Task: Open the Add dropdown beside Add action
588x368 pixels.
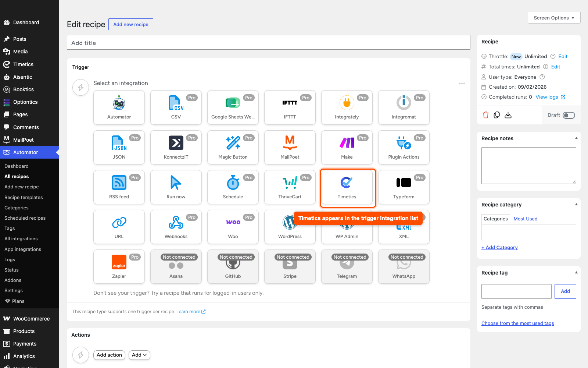Action: click(x=140, y=355)
